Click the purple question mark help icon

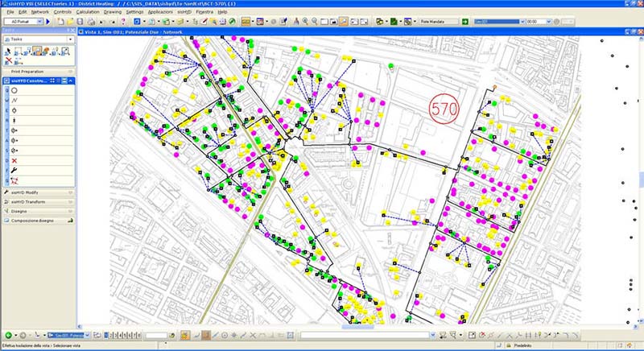(123, 22)
